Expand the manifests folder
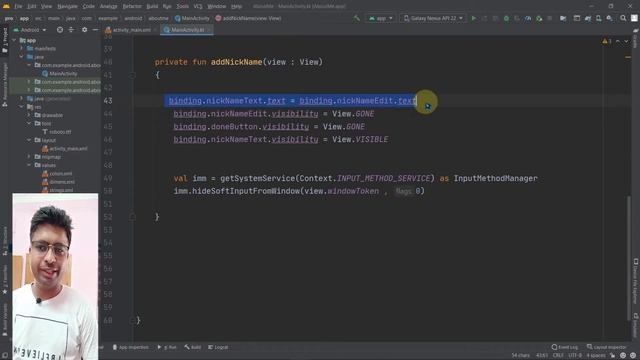 (22, 49)
